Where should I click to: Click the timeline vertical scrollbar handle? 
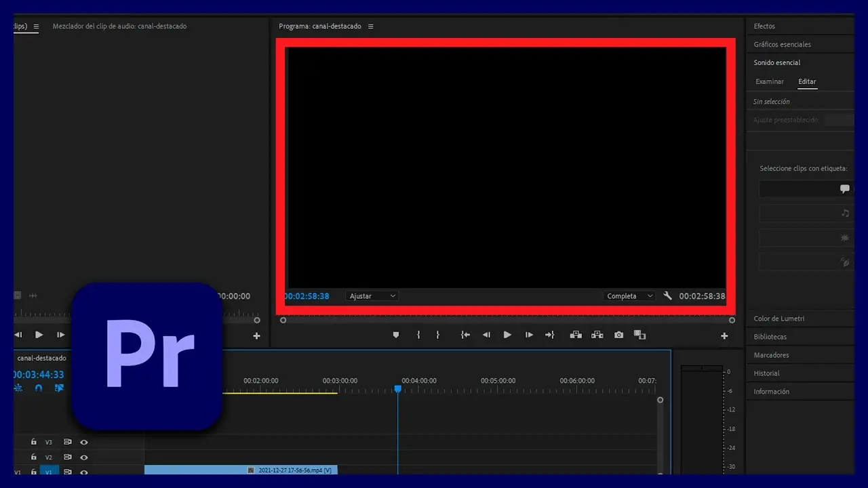coord(660,400)
